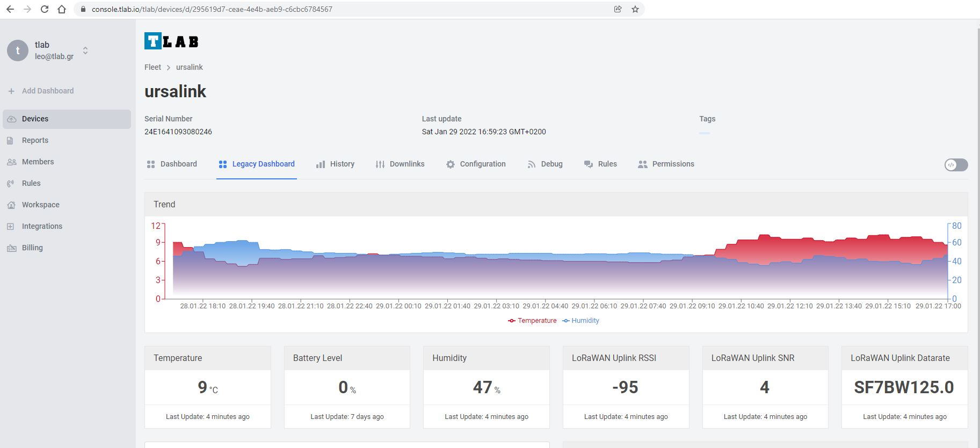The width and height of the screenshot is (980, 448).
Task: Switch to the Dashboard tab
Action: point(172,164)
